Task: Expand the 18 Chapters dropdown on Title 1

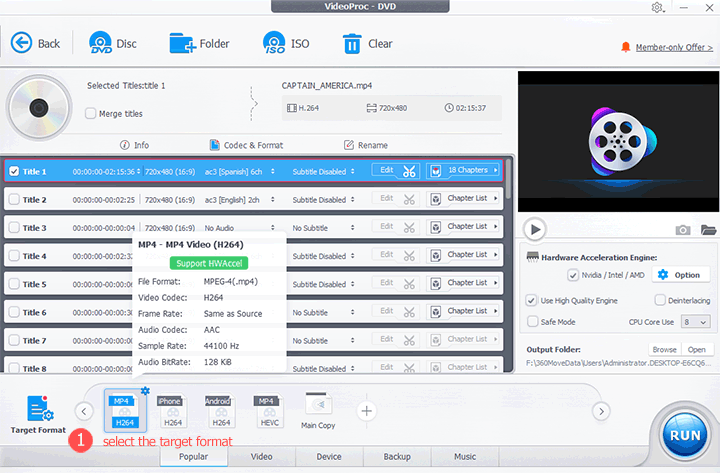Action: click(467, 171)
